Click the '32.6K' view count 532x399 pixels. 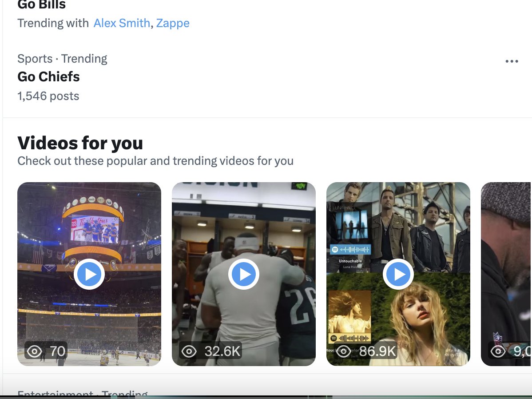[x=222, y=351]
